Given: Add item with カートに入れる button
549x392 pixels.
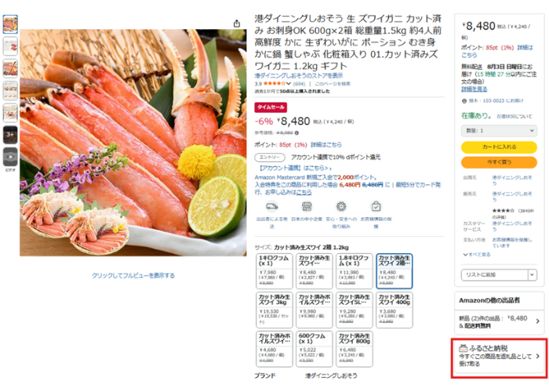Looking at the screenshot, I should [x=499, y=147].
